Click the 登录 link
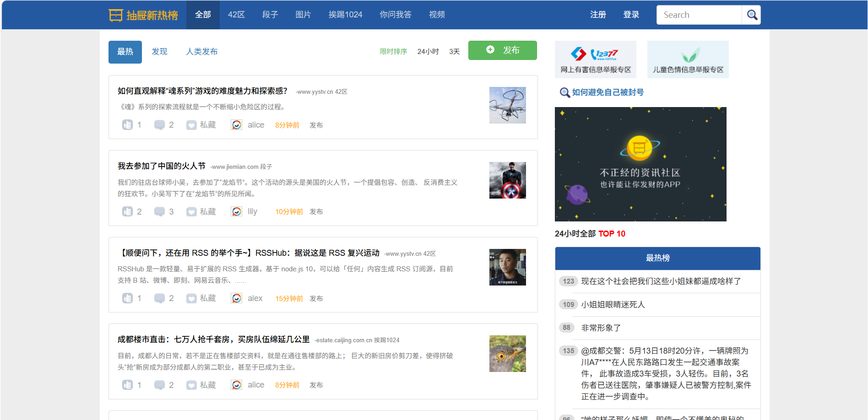This screenshot has width=868, height=420. (631, 15)
